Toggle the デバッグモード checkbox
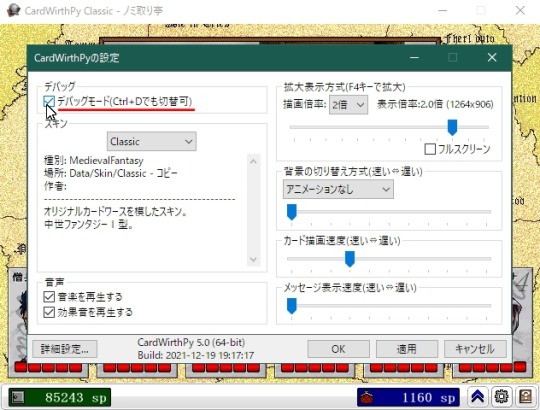 coord(49,102)
